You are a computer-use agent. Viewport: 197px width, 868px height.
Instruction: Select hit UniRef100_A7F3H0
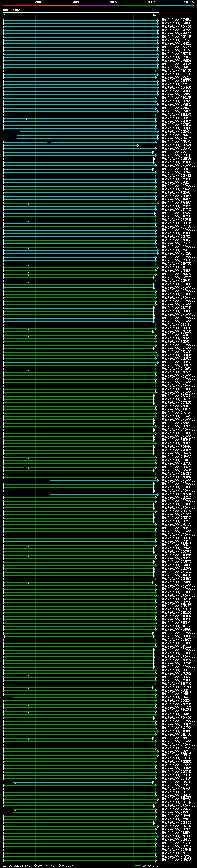click(x=177, y=836)
